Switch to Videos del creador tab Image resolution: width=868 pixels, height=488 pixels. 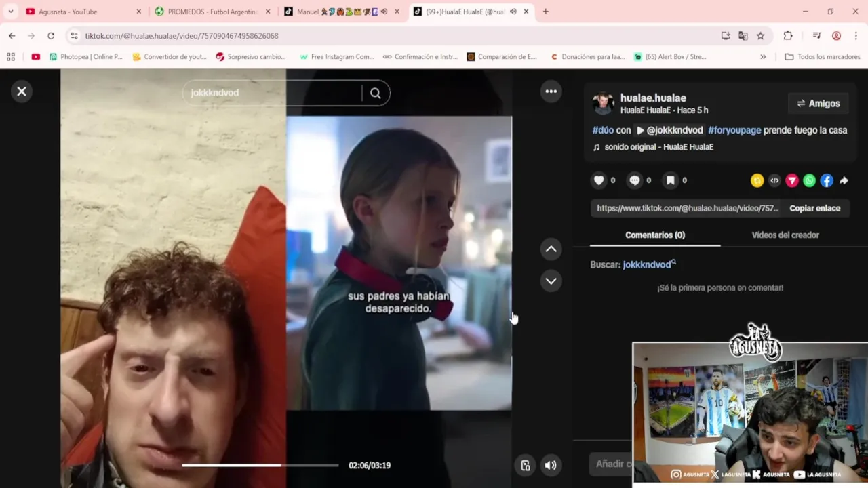click(785, 235)
